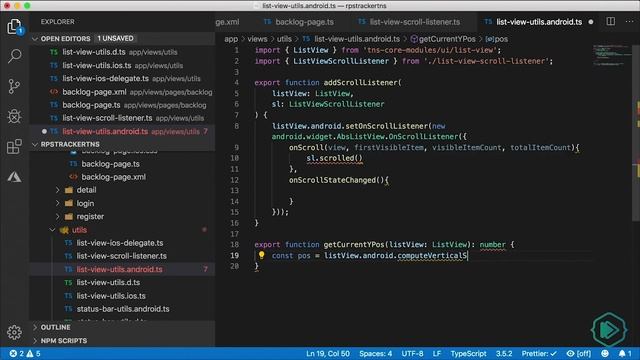Open the Explorer view in activity bar
Image resolution: width=640 pixels, height=360 pixels.
coord(15,27)
